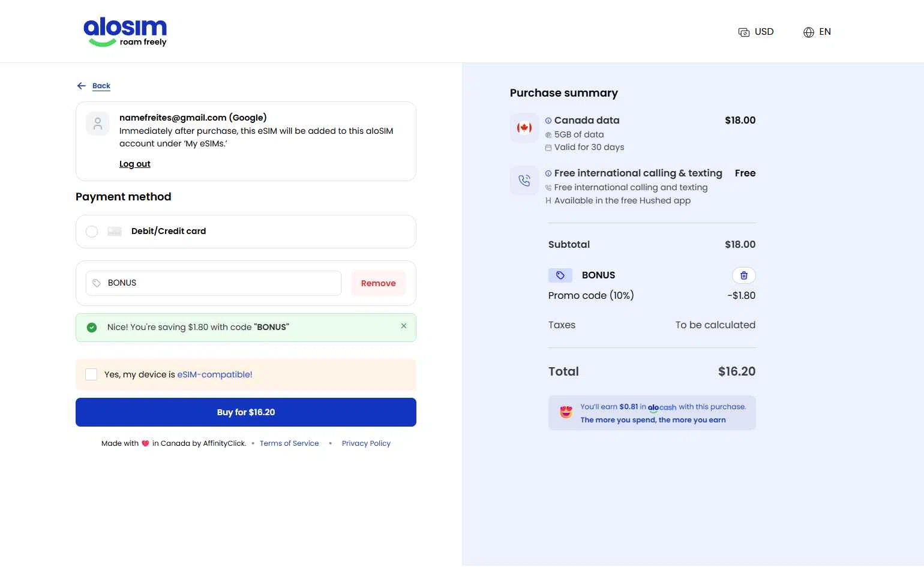924x567 pixels.
Task: Click the Canada flag icon
Action: tap(524, 128)
